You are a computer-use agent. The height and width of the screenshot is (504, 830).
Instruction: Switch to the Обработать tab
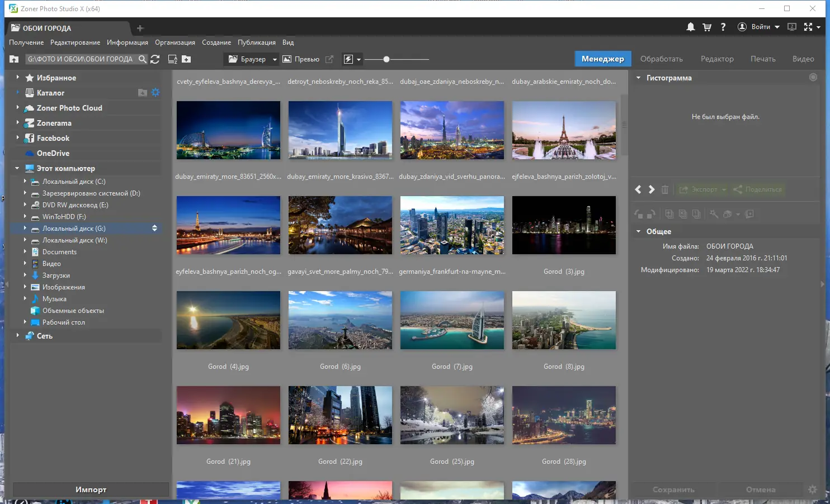[662, 59]
